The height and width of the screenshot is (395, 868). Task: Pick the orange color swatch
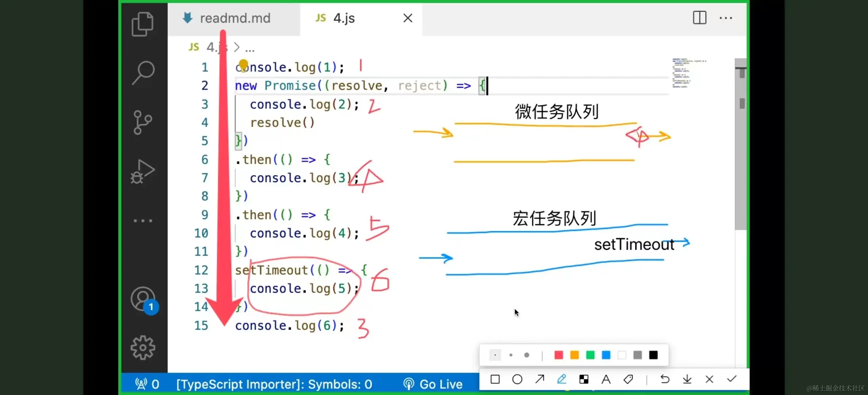574,355
